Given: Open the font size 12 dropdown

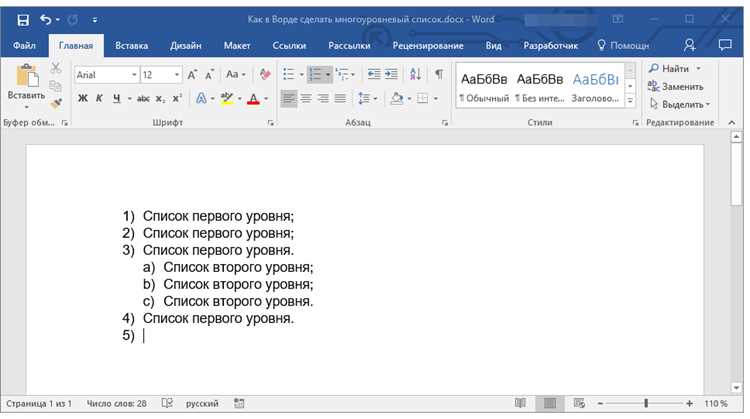Looking at the screenshot, I should pyautogui.click(x=177, y=75).
